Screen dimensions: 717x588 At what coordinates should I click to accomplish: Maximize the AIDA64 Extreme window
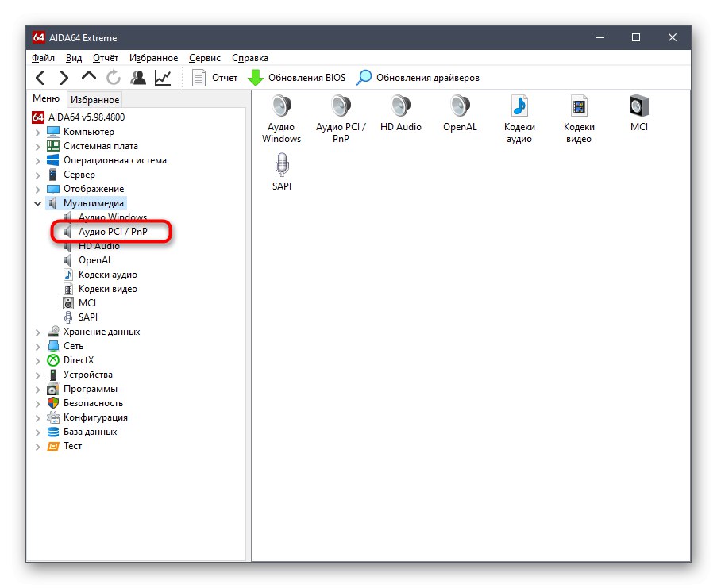pyautogui.click(x=635, y=37)
